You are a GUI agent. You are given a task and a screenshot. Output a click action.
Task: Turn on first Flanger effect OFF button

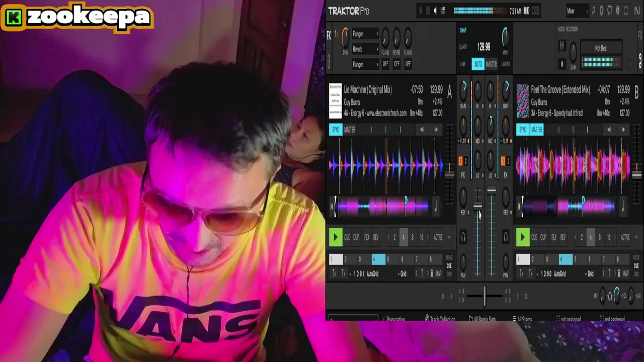point(385,64)
